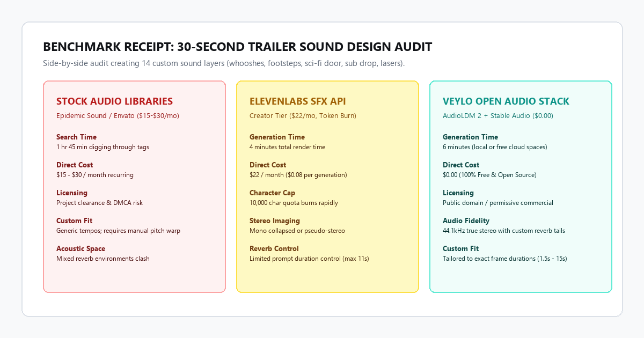
Task: Click 'Public domain / permissive commercial'
Action: tap(498, 203)
